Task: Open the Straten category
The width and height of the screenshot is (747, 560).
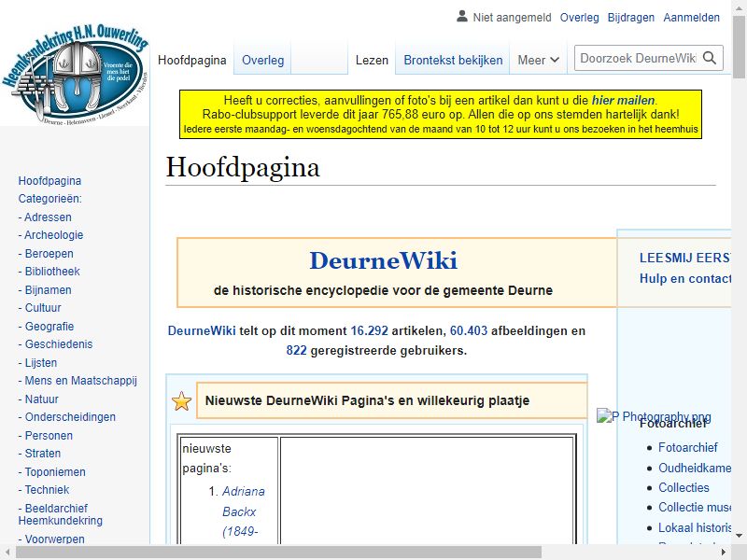Action: point(42,454)
